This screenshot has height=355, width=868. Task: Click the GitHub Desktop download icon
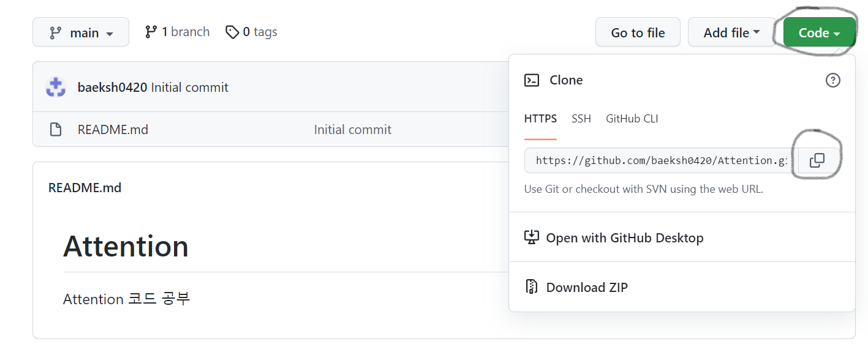[x=532, y=237]
